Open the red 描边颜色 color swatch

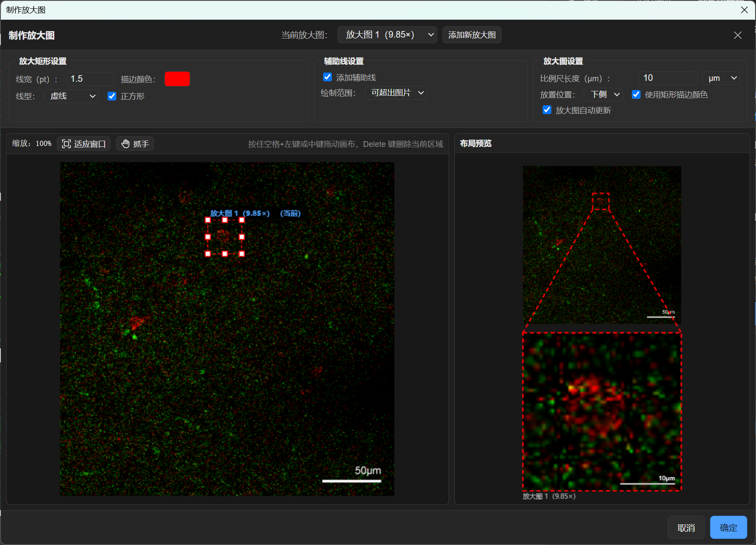[177, 79]
